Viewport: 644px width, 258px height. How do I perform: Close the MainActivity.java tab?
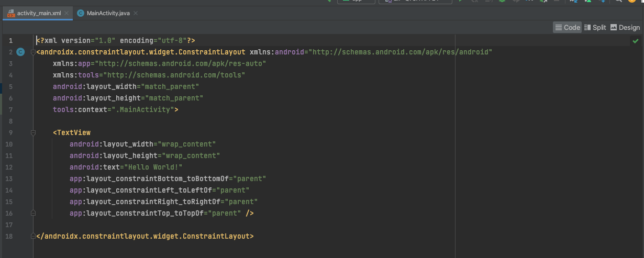[136, 13]
